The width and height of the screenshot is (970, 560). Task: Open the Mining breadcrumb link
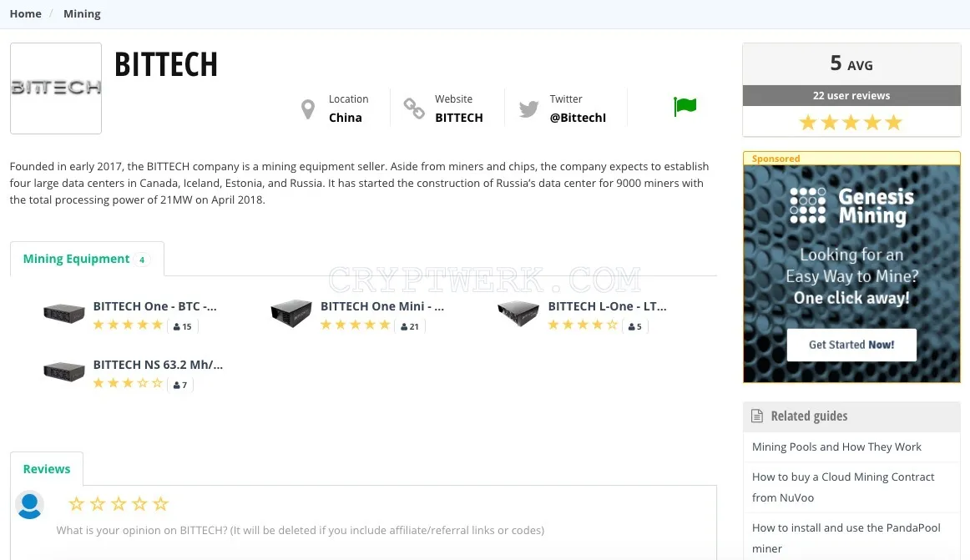pos(82,13)
